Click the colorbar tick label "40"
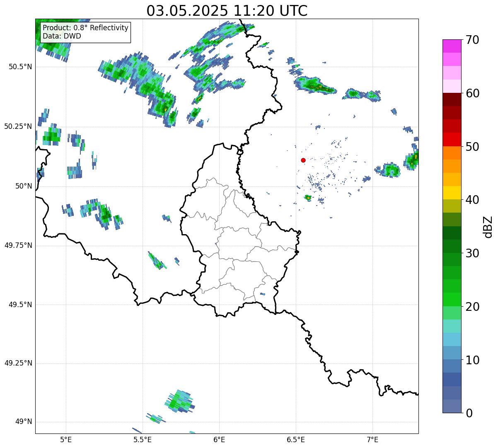Viewport: 498px width, 448px height. (x=472, y=200)
